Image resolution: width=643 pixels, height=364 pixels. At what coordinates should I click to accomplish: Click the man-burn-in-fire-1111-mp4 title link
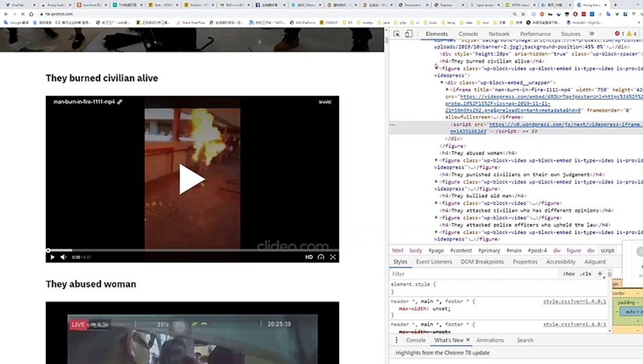[x=87, y=102]
